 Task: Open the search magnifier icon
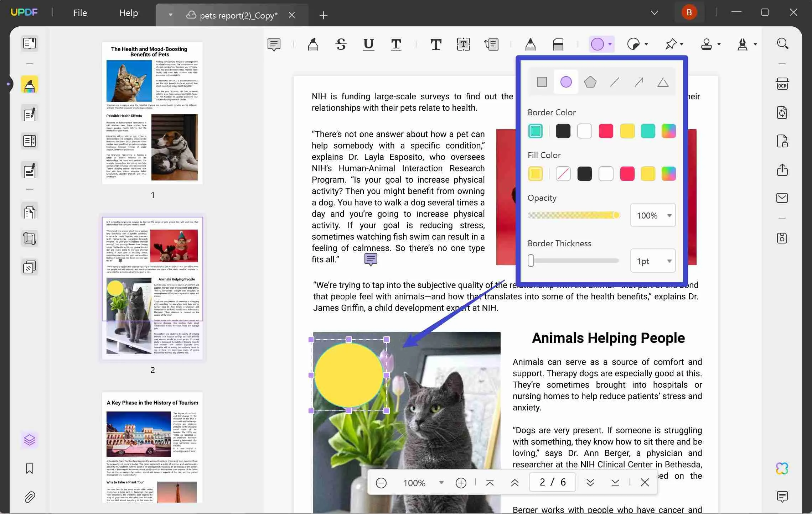(782, 43)
